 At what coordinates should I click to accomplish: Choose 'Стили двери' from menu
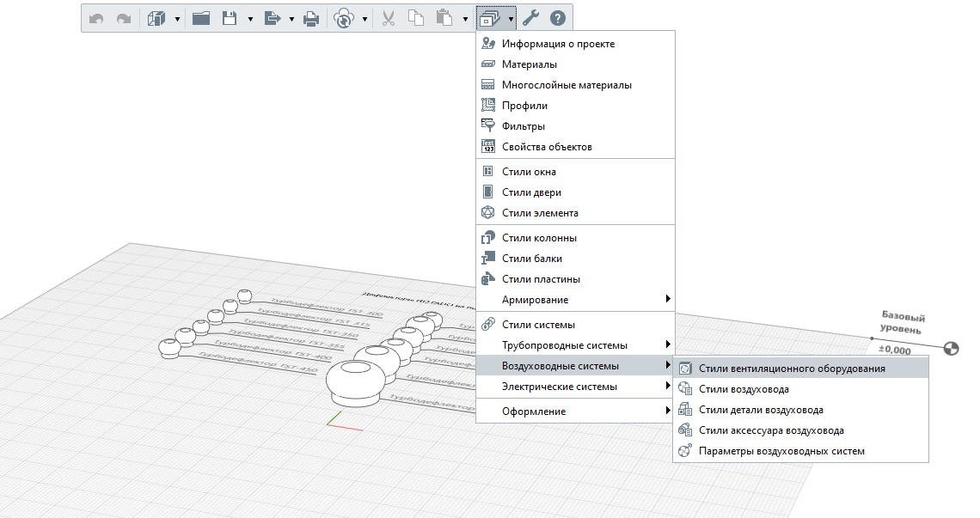pyautogui.click(x=576, y=192)
